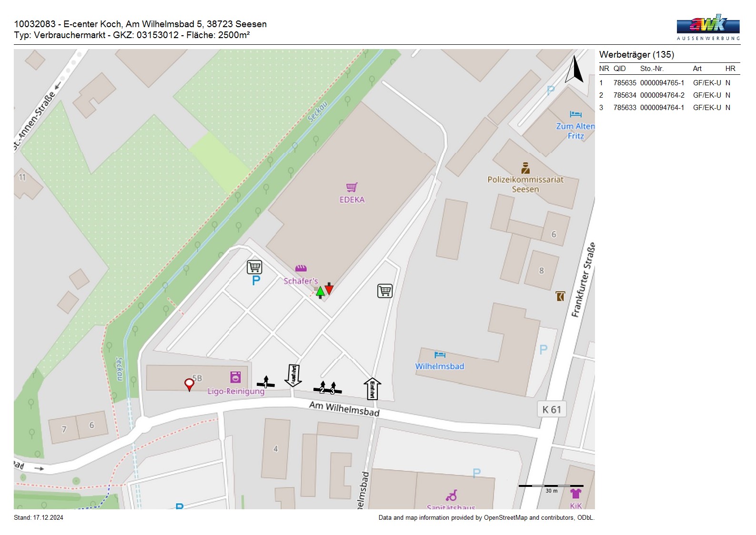Image resolution: width=756 pixels, height=535 pixels.
Task: Click the red downward arrow marker
Action: click(329, 289)
